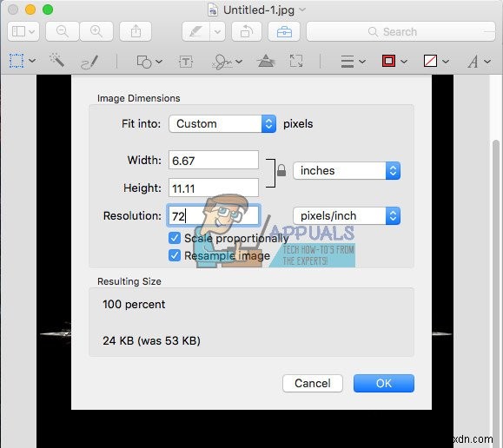The height and width of the screenshot is (448, 503).
Task: Click the zoom out magnifier
Action: (x=63, y=31)
